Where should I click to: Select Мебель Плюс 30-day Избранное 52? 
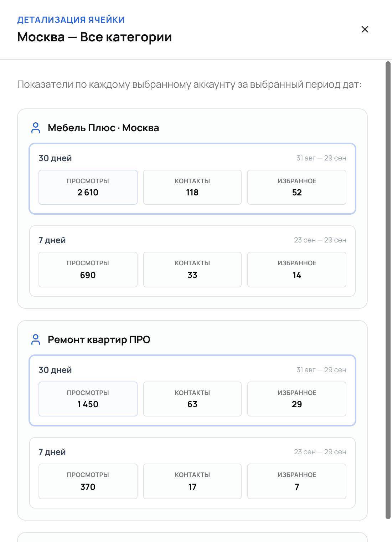click(x=297, y=187)
